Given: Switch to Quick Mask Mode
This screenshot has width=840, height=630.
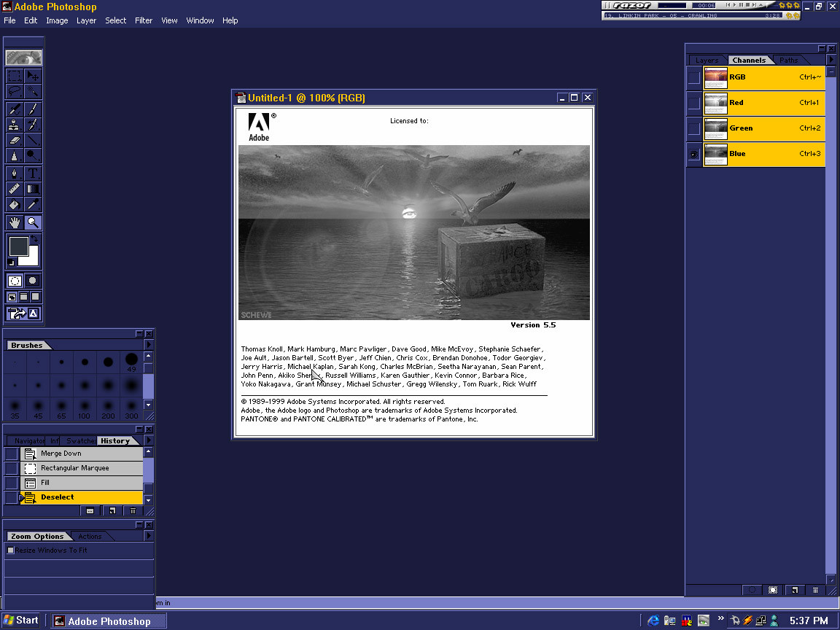Looking at the screenshot, I should click(x=33, y=281).
